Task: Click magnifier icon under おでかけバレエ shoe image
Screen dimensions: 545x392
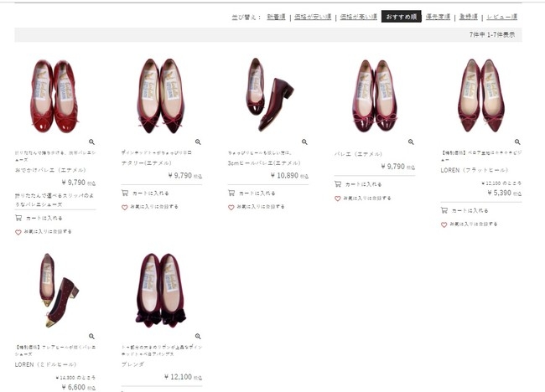Action: (x=91, y=142)
